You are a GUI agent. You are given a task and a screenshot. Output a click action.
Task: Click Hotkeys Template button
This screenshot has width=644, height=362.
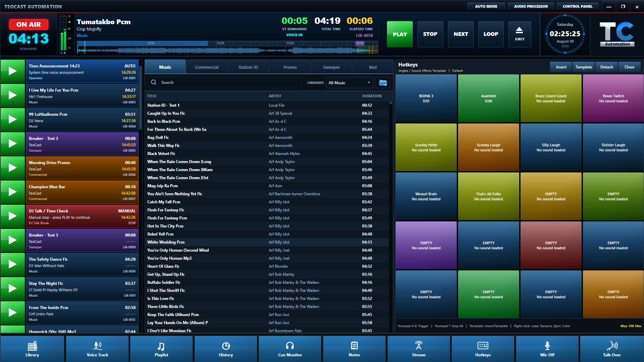(584, 67)
